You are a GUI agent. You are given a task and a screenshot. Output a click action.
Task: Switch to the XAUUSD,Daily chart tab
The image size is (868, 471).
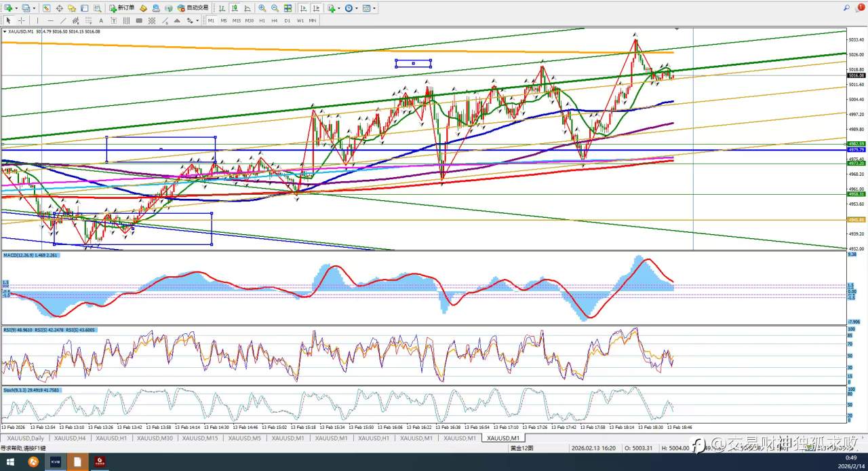[x=25, y=438]
